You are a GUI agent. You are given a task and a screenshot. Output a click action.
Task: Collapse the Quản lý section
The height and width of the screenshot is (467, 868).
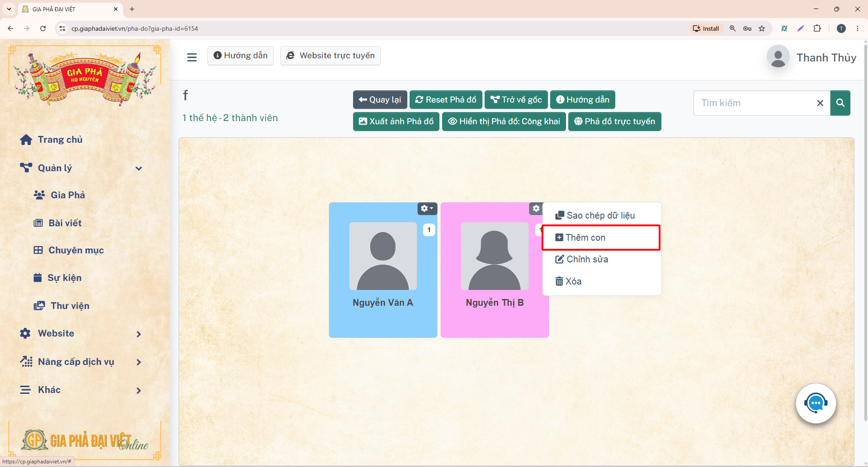click(x=81, y=168)
